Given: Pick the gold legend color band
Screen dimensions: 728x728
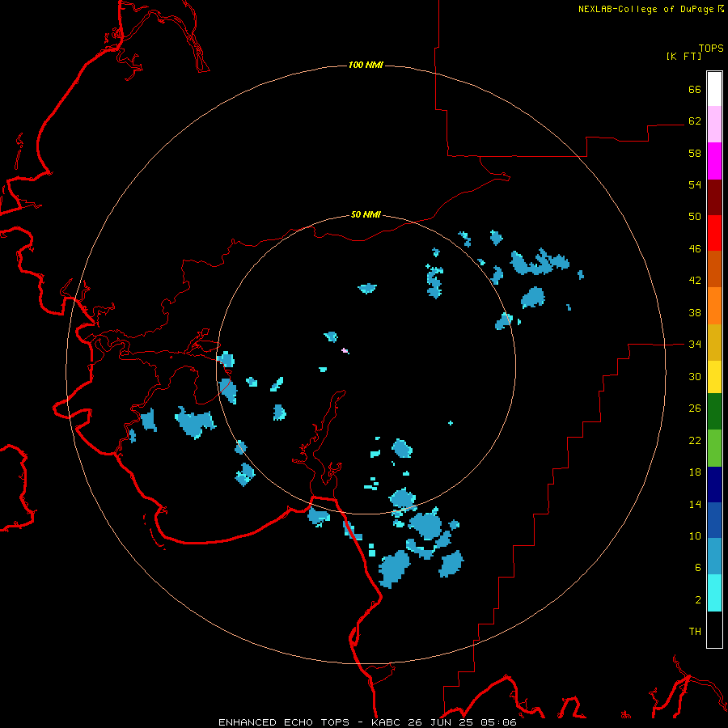Looking at the screenshot, I should [714, 342].
